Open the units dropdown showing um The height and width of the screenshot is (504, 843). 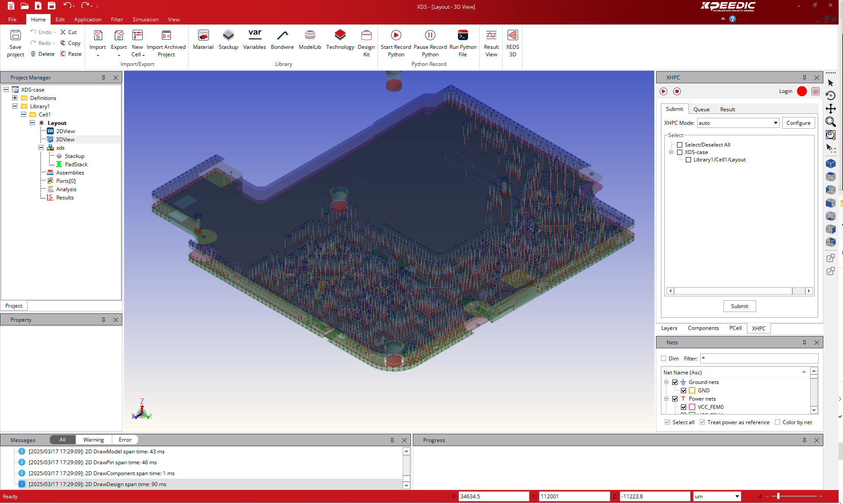717,496
